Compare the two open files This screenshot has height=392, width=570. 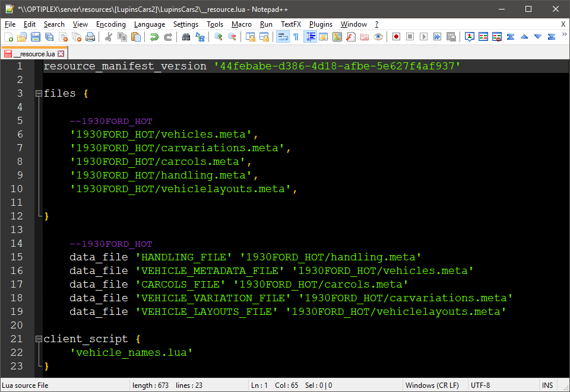tap(483, 37)
